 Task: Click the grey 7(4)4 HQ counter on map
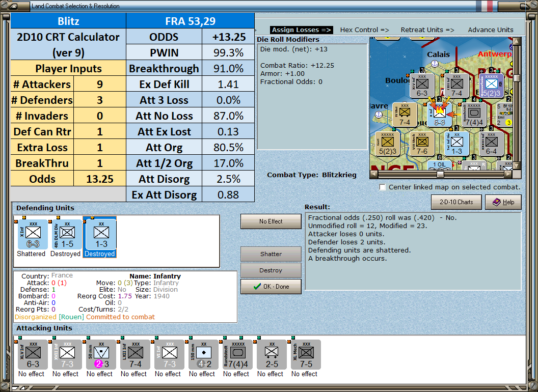coord(474,114)
